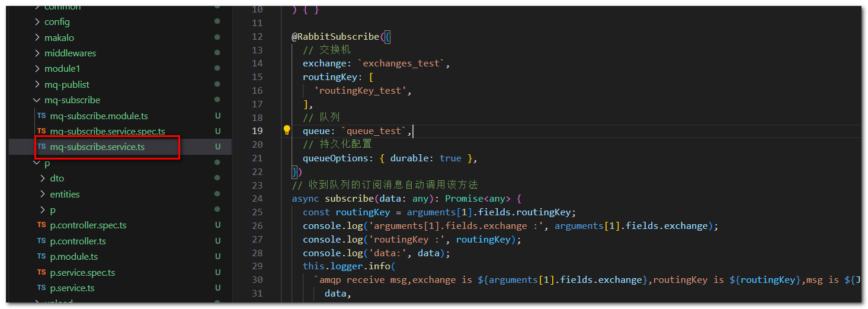Screen dimensions: 868x309
Task: Click the untracked U badge of mq-subscribe.module.ts
Action: tap(218, 116)
